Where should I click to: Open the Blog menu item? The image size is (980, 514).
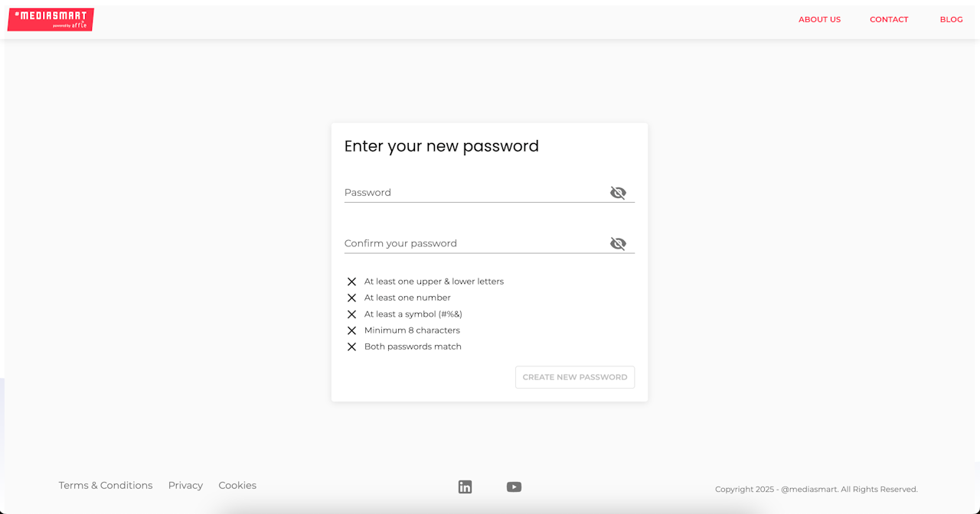point(951,20)
